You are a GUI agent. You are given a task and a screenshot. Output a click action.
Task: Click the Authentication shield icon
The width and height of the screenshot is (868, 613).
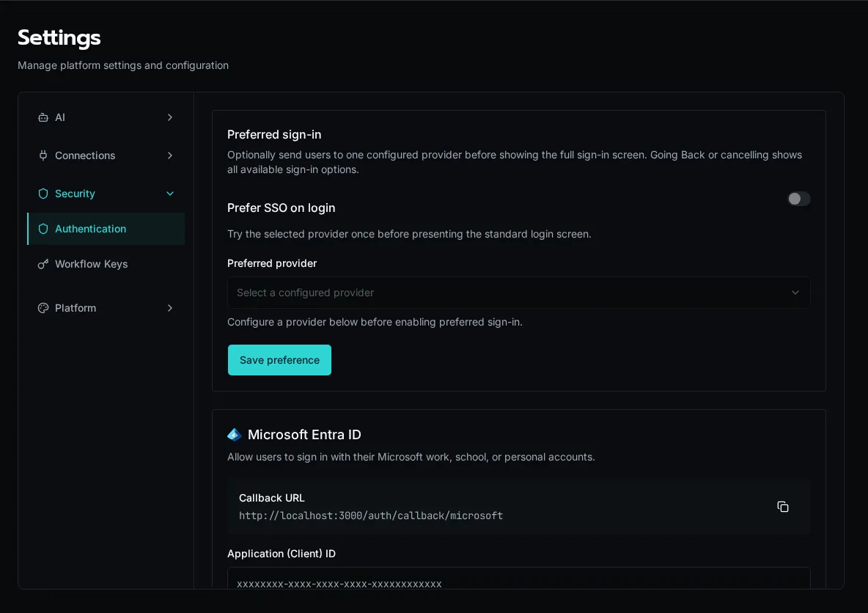pos(43,229)
